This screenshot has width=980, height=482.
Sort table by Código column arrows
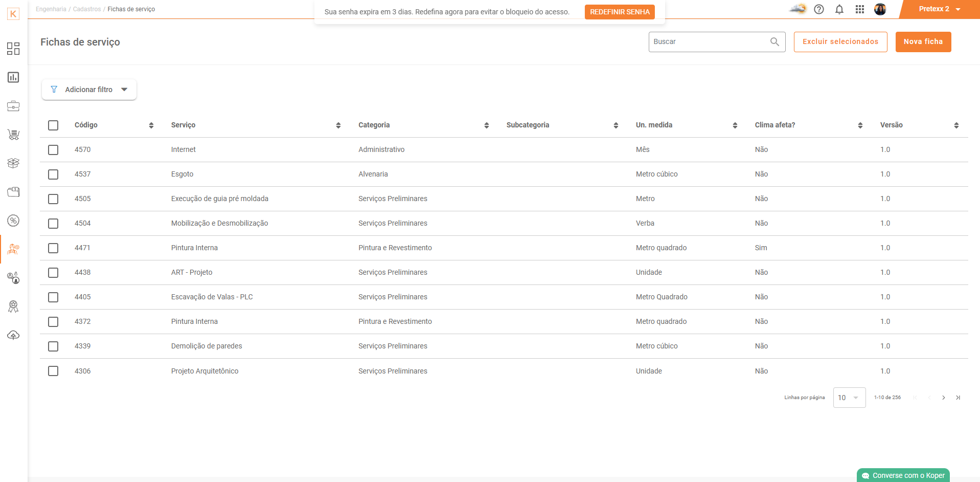point(151,125)
